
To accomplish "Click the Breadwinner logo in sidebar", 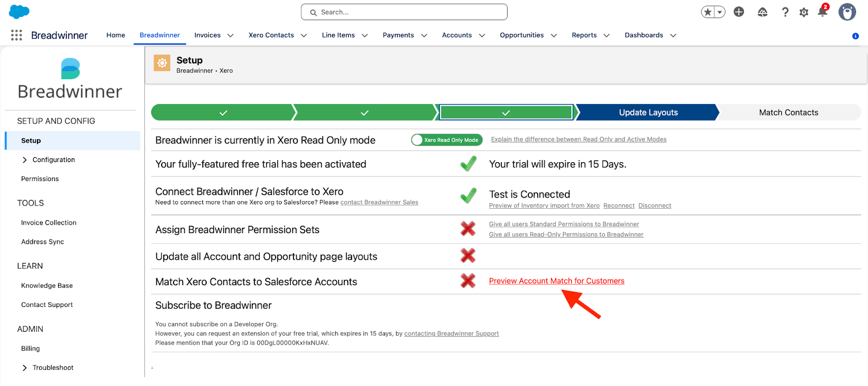I will (x=70, y=79).
